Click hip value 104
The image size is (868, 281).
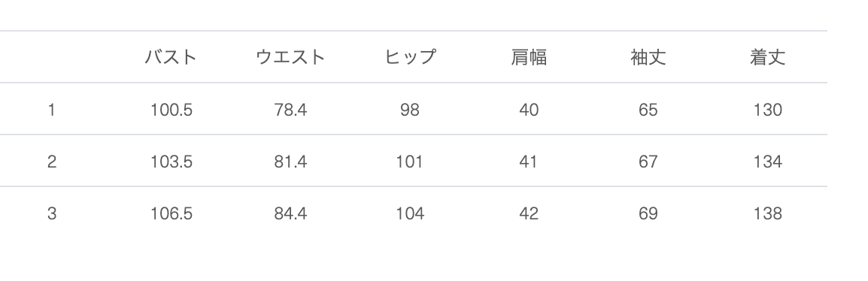[x=410, y=213]
